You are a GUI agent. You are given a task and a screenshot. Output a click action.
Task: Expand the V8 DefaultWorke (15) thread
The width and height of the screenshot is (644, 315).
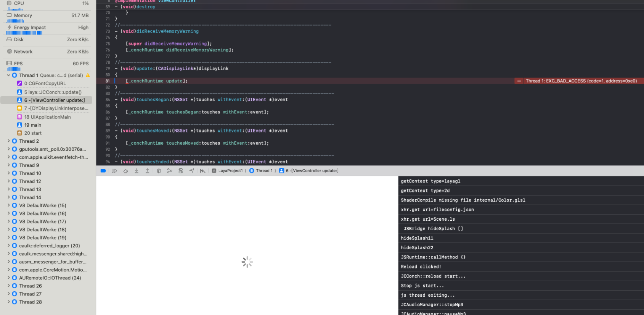(8, 205)
